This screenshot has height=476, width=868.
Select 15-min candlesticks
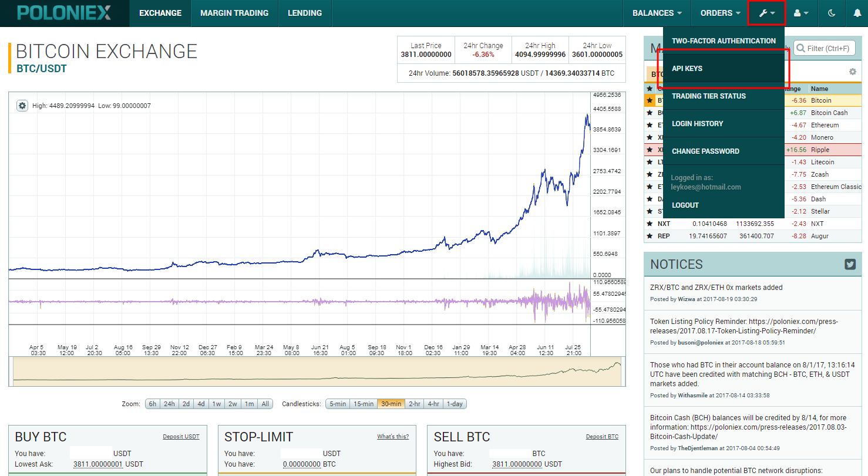click(x=364, y=404)
